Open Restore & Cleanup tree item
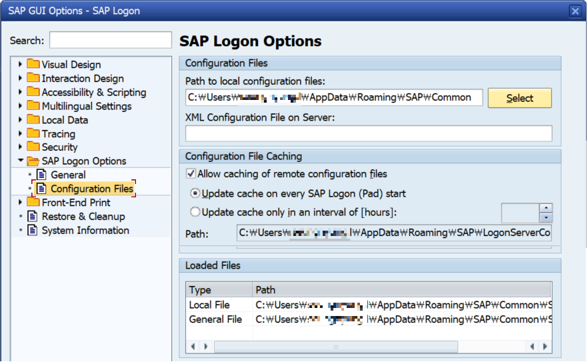 coord(83,216)
